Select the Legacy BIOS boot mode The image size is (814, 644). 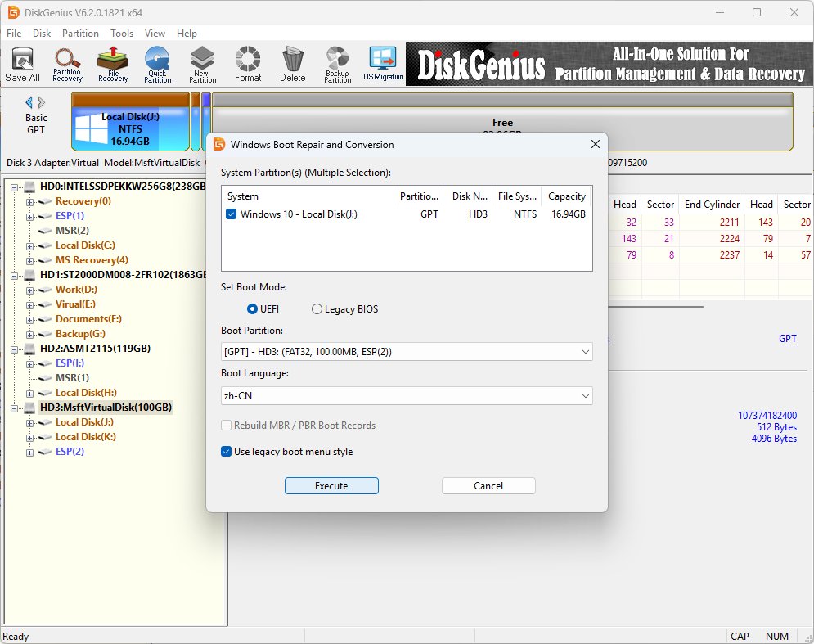(x=317, y=309)
